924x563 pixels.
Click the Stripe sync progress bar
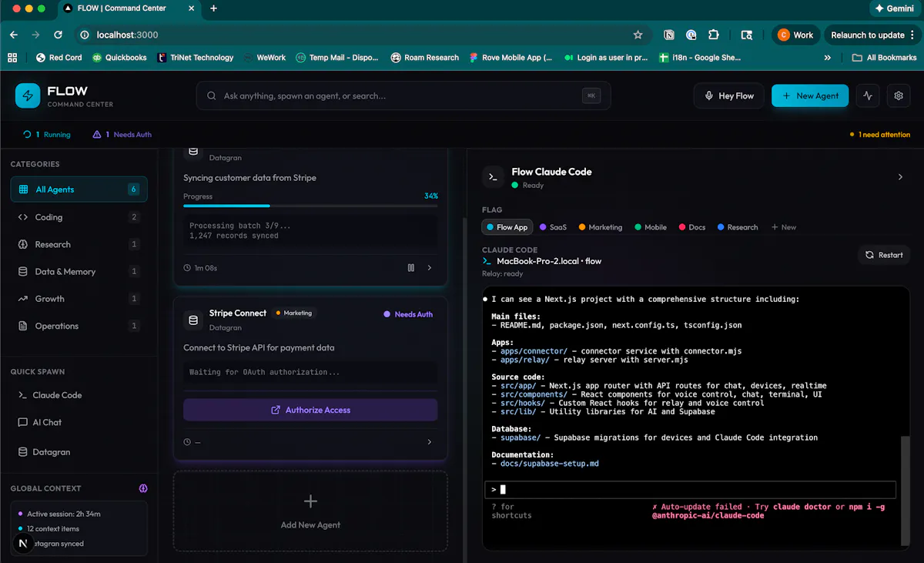click(310, 206)
